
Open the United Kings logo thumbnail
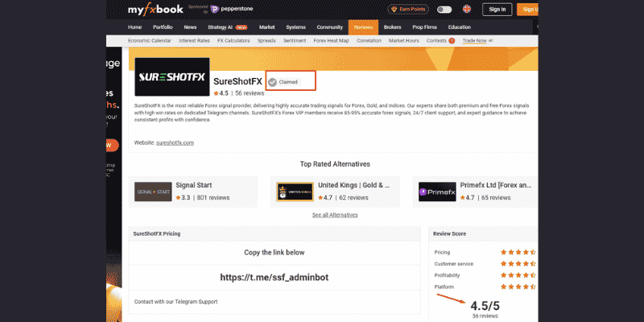(x=295, y=192)
